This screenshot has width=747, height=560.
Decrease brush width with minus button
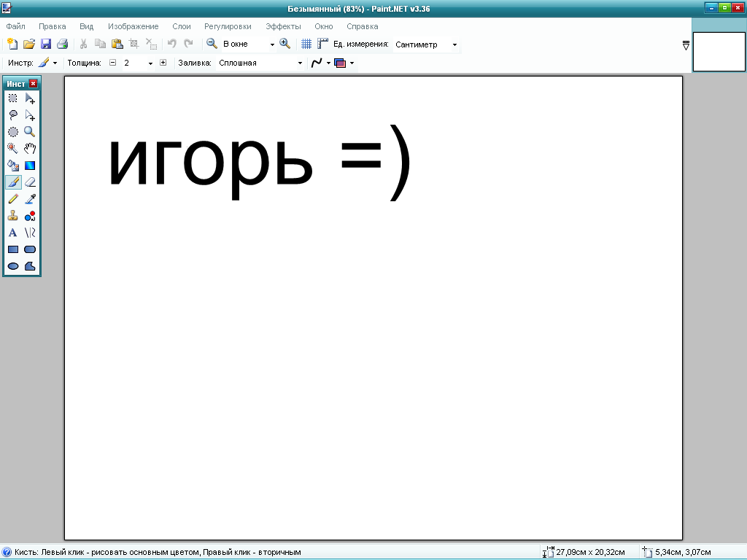(113, 63)
